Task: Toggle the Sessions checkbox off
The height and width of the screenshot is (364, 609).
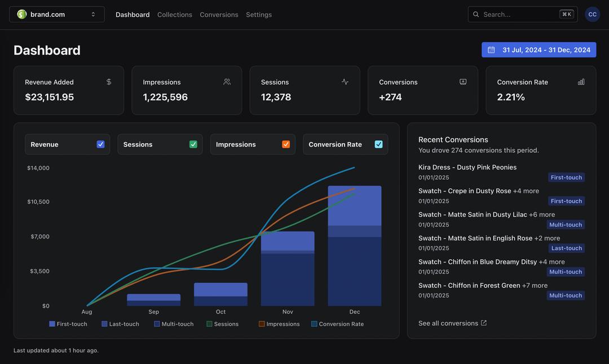Action: click(193, 144)
